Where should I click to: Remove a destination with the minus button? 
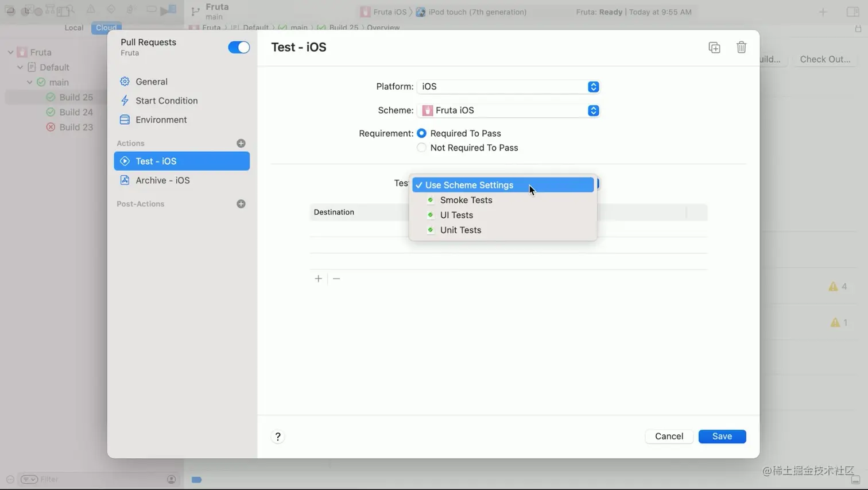click(336, 279)
